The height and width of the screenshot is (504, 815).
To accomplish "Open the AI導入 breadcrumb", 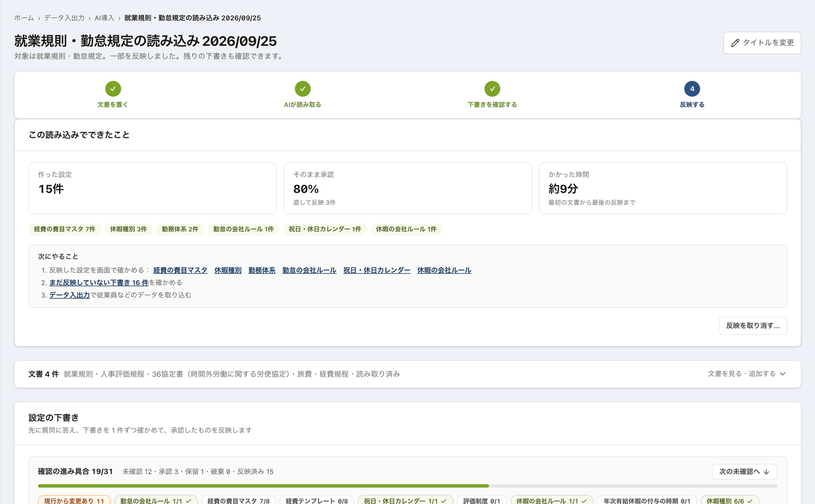I will point(105,18).
